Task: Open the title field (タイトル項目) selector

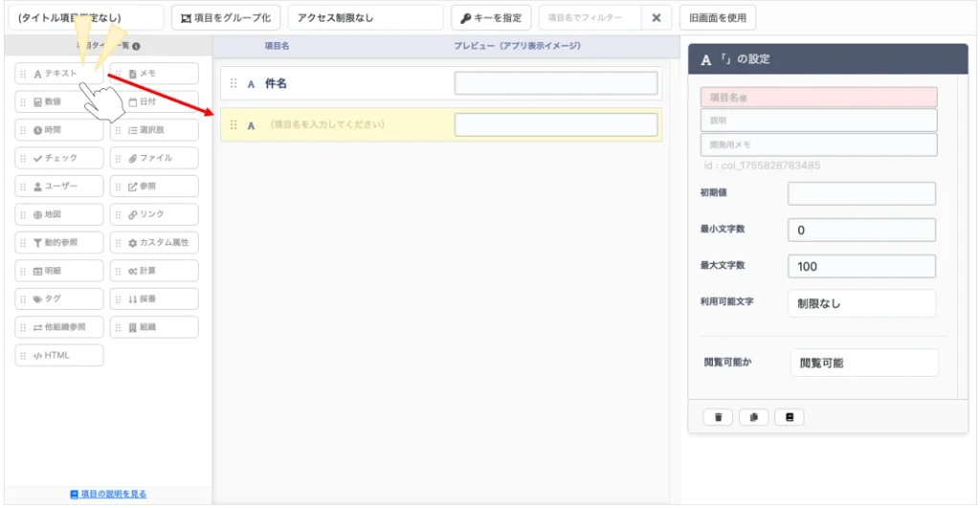Action: pos(84,17)
